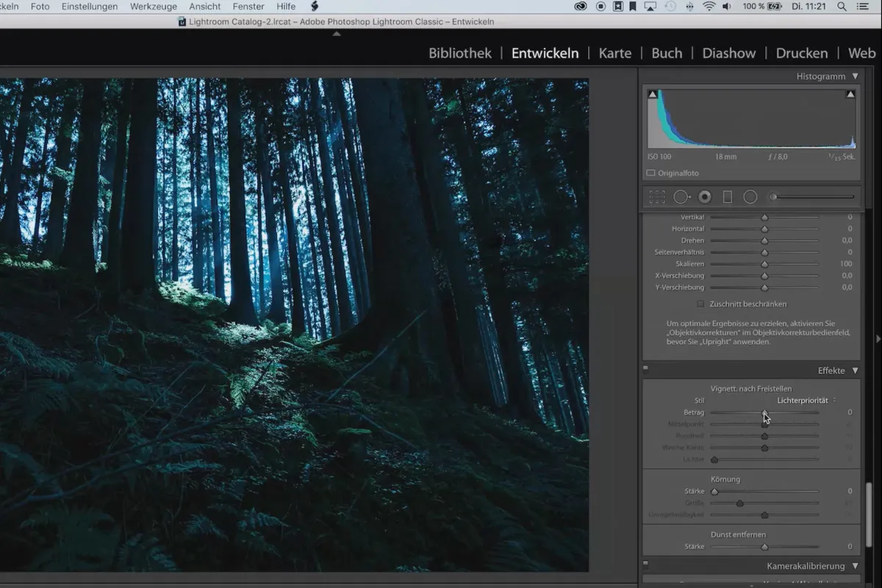This screenshot has height=588, width=882.
Task: Open Spotlight search
Action: 842,7
